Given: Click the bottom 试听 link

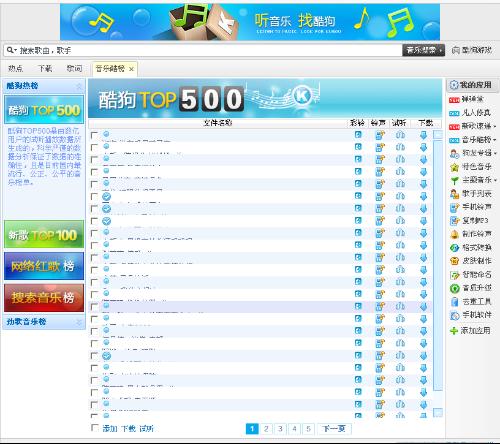Looking at the screenshot, I should click(147, 429).
